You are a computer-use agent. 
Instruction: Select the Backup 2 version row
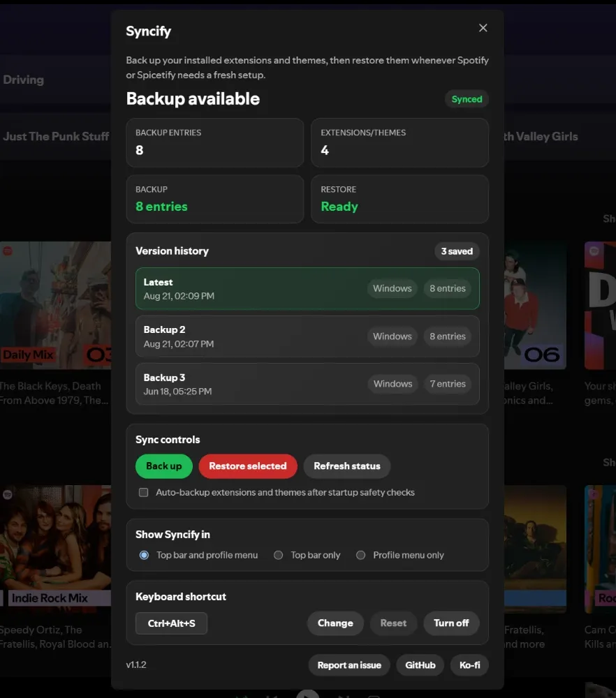[307, 336]
